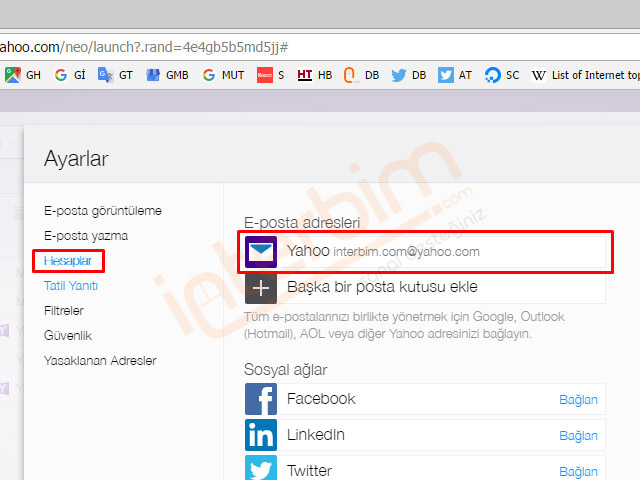
Task: Click the E-posta adresleri heading
Action: (x=302, y=222)
